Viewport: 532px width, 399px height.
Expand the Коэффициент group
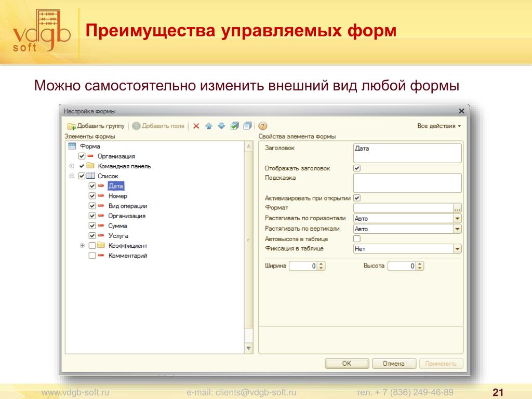(x=82, y=245)
